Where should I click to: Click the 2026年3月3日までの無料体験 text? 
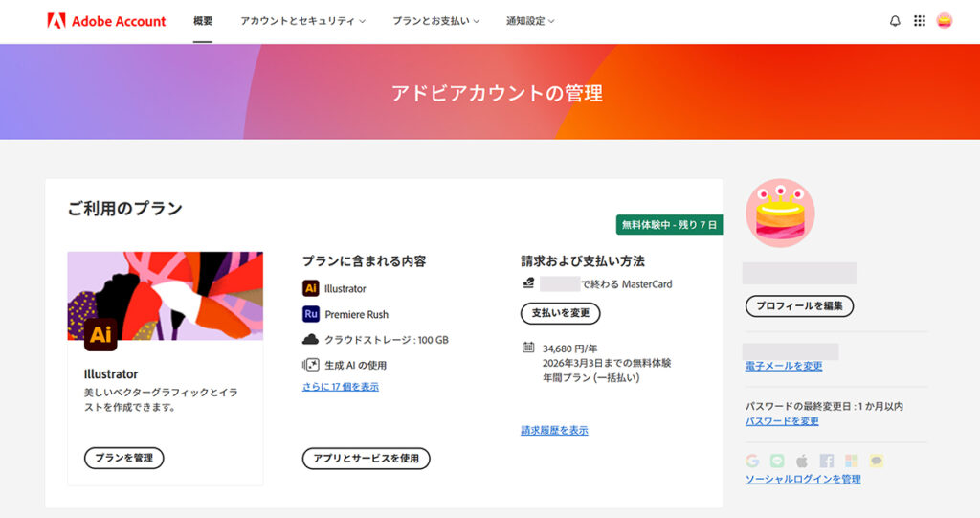tap(607, 363)
